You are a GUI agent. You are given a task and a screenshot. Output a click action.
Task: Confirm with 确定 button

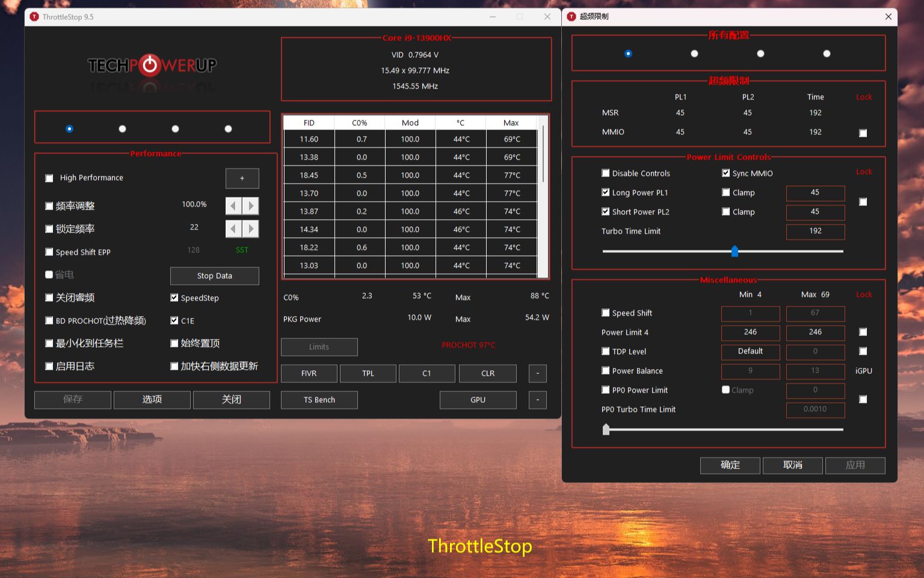point(730,465)
